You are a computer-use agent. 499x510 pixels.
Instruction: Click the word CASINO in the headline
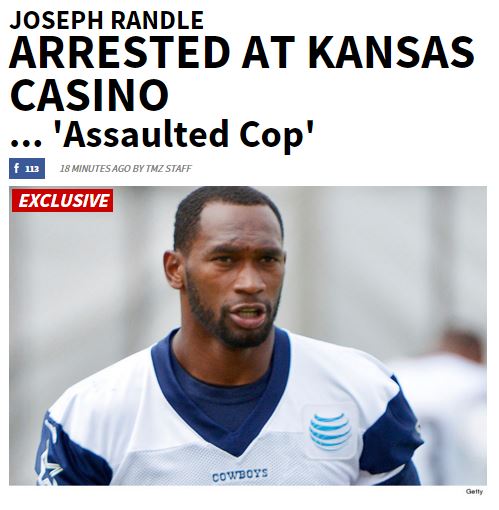tap(89, 95)
